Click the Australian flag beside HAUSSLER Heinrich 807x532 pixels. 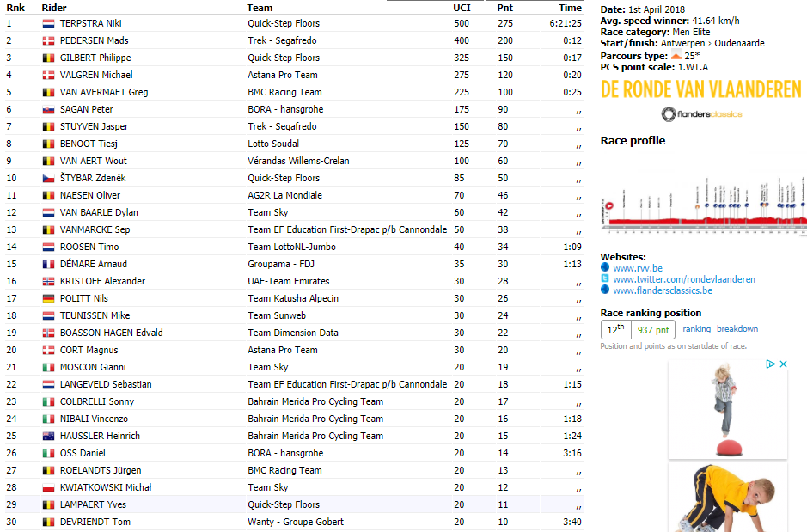[x=48, y=437]
